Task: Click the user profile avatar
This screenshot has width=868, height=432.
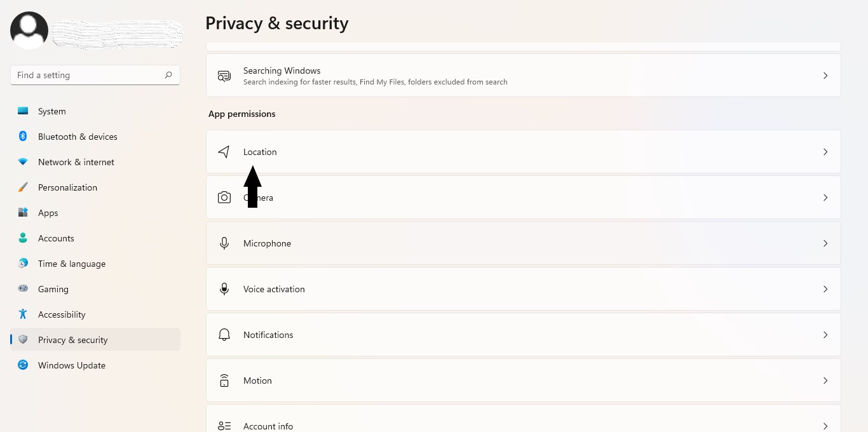Action: (29, 30)
